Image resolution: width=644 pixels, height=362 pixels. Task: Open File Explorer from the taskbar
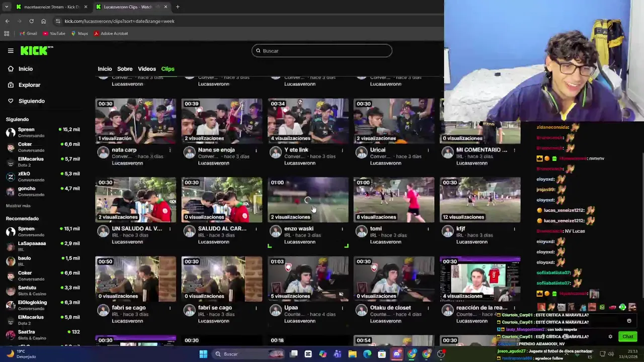(352, 354)
